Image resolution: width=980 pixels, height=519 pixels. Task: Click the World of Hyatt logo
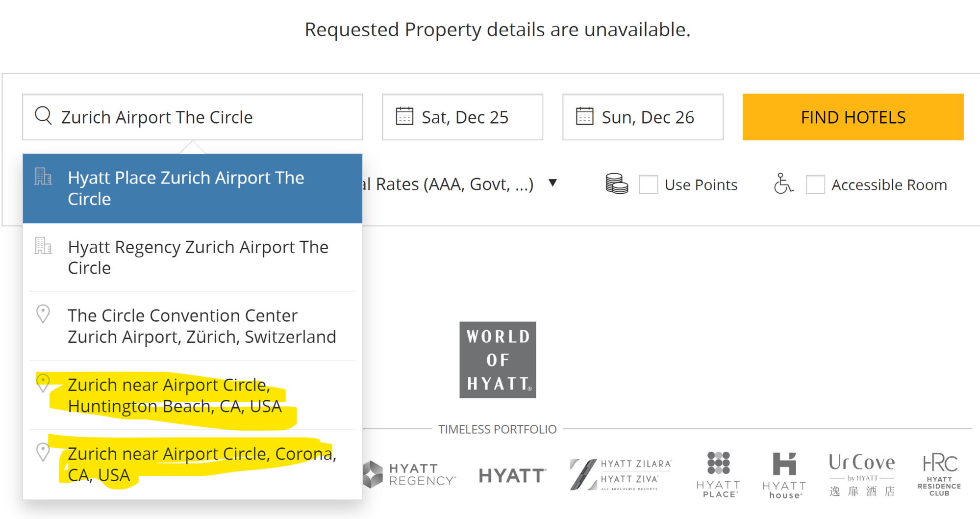click(x=498, y=360)
